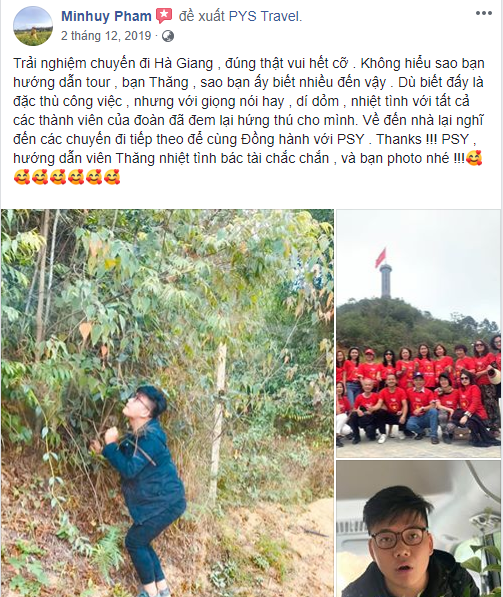Screen dimensions: 503x597
Task: Open the group photo in red shirts
Action: tap(418, 333)
